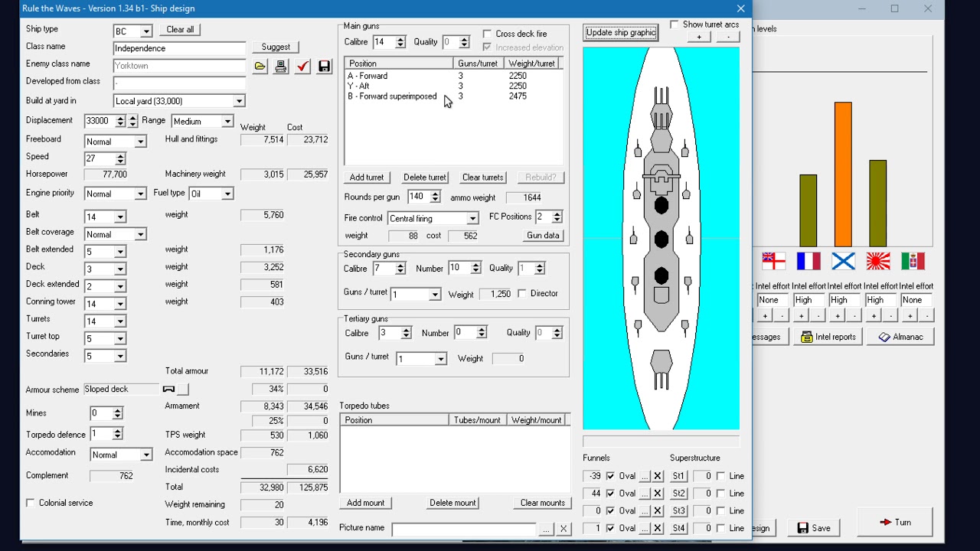Image resolution: width=980 pixels, height=551 pixels.
Task: Enable Colonial service checkbox
Action: [x=31, y=503]
